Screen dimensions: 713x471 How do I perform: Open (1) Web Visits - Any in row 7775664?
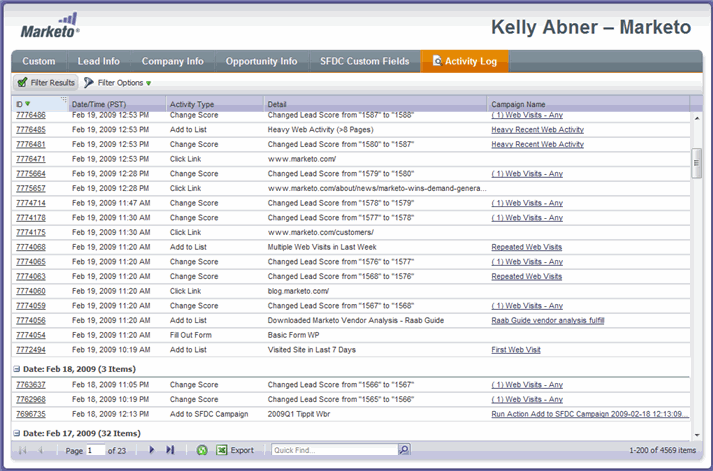click(x=527, y=174)
